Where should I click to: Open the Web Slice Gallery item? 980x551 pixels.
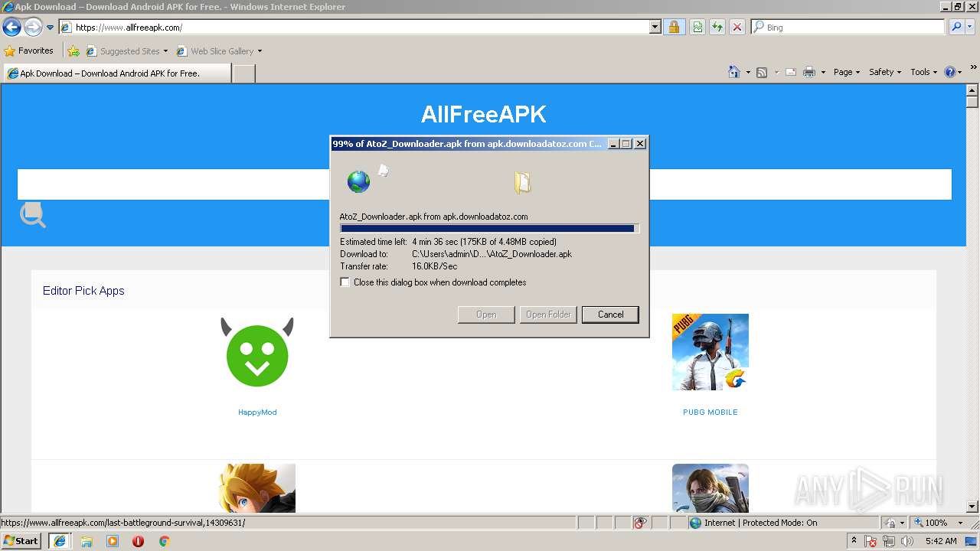coord(219,51)
